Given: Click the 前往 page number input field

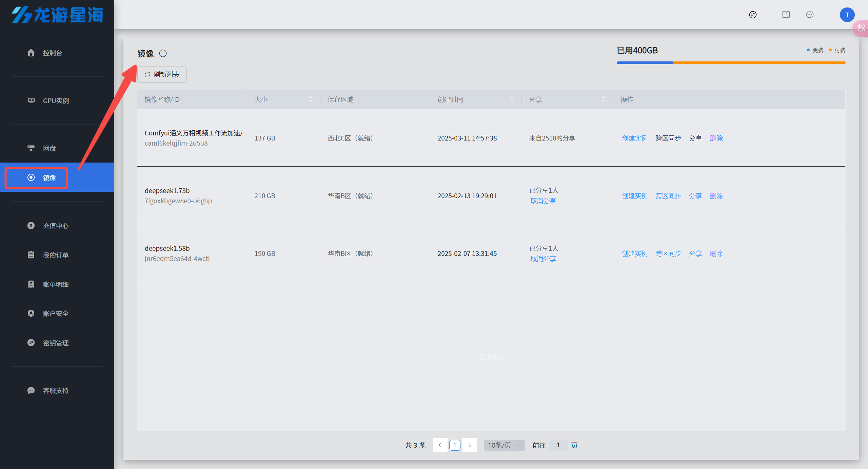Looking at the screenshot, I should click(x=558, y=445).
